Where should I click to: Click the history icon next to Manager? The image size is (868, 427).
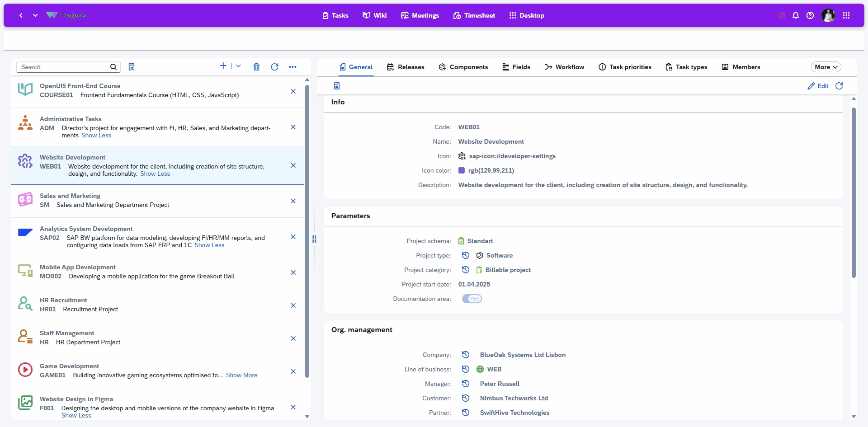[466, 384]
